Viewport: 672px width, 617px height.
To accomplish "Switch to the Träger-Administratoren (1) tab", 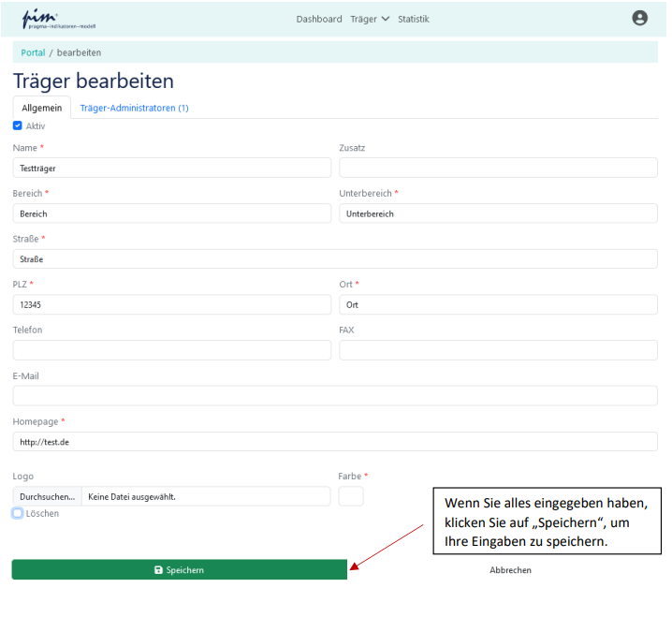I will click(134, 108).
